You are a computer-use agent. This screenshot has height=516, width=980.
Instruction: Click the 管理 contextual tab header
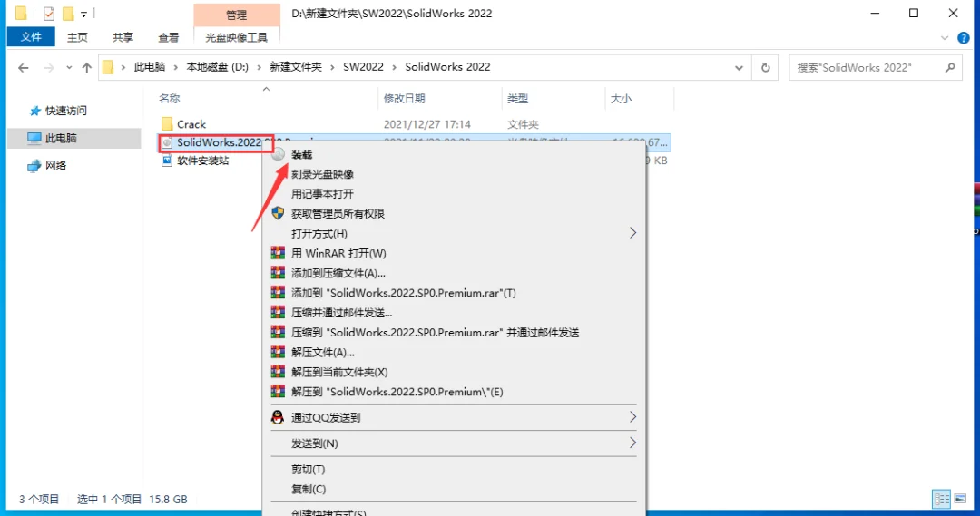[x=236, y=15]
